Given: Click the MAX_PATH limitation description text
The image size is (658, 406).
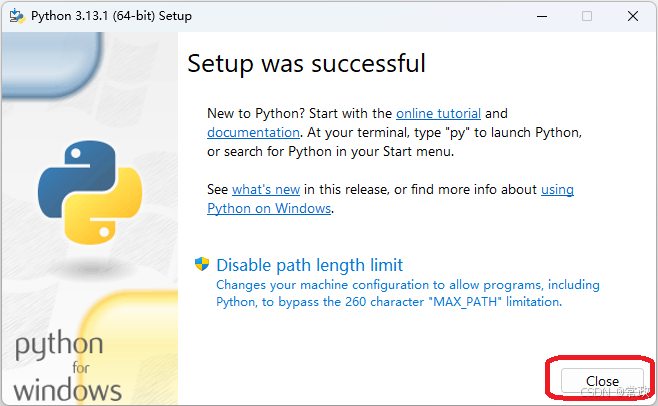Looking at the screenshot, I should [407, 293].
